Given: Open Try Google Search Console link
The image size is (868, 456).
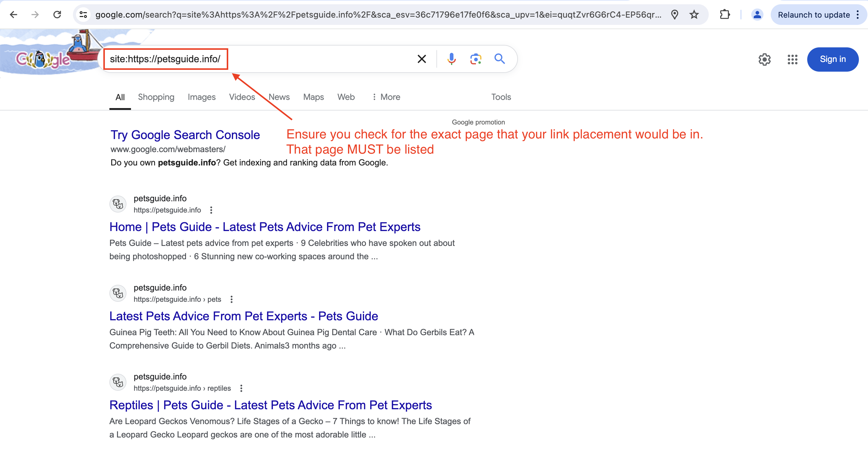Looking at the screenshot, I should click(x=185, y=135).
